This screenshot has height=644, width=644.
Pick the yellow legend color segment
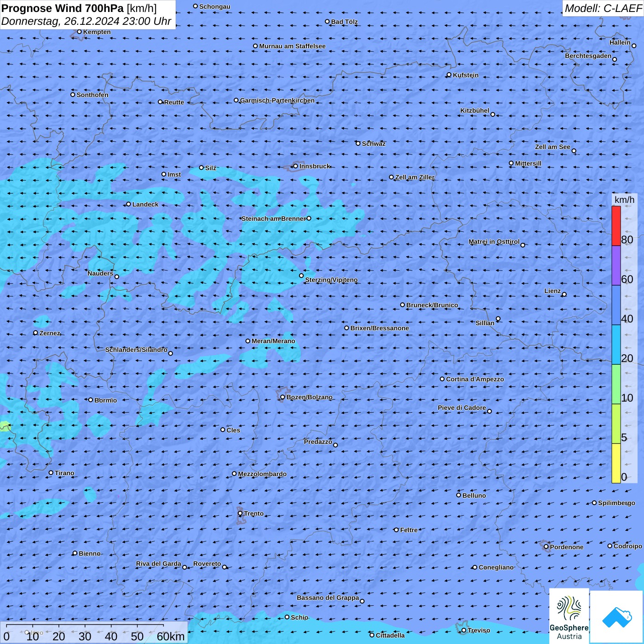(616, 463)
